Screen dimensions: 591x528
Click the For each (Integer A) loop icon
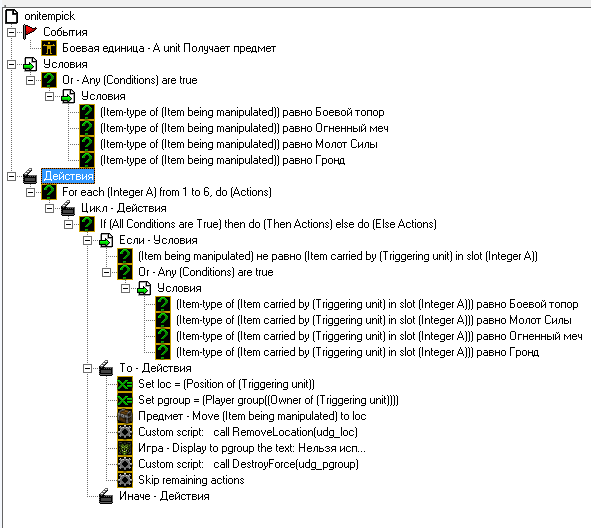49,192
